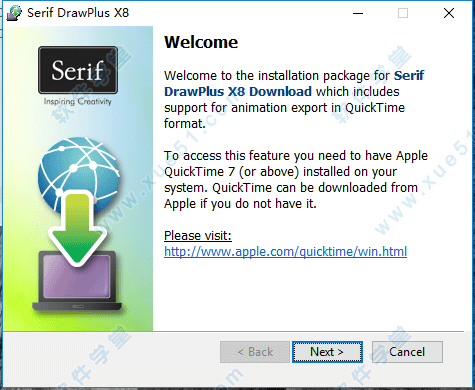Click the Inspiring Creativity tagline

click(x=78, y=101)
